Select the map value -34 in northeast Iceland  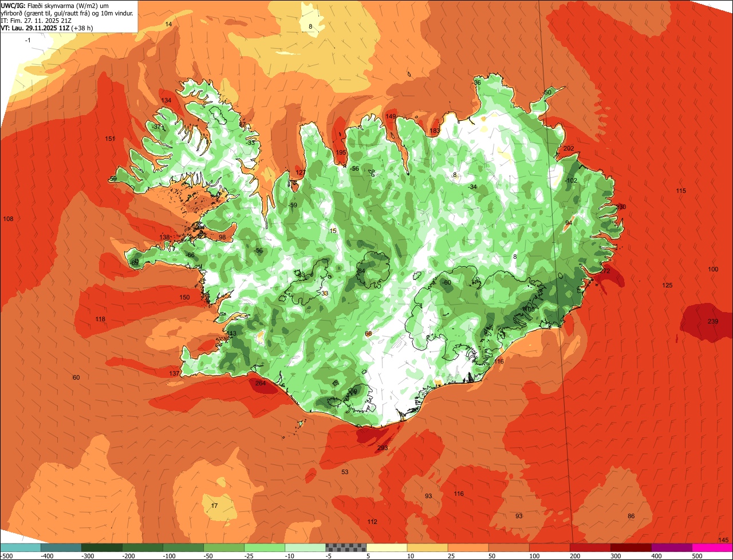pos(472,187)
